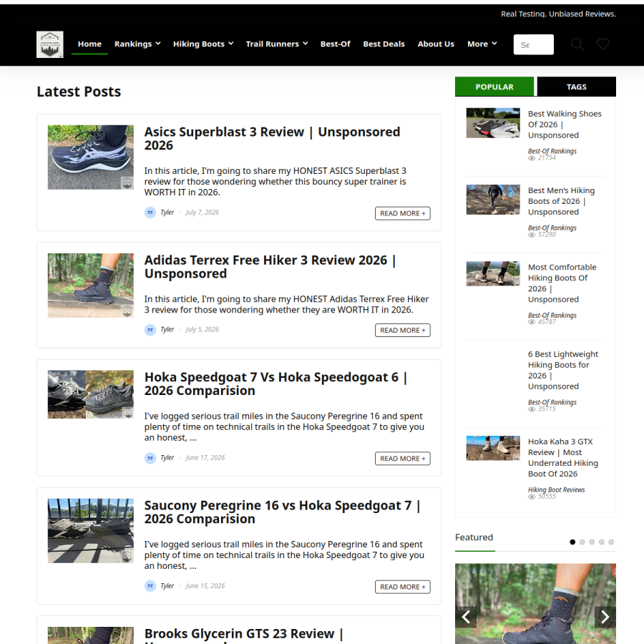Open the wishlist heart icon

[603, 44]
